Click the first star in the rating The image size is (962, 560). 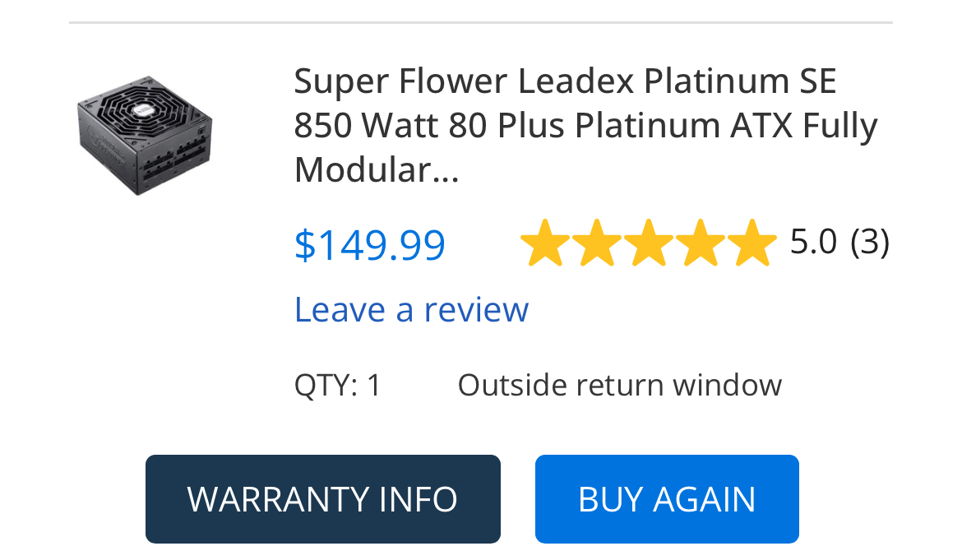[543, 241]
